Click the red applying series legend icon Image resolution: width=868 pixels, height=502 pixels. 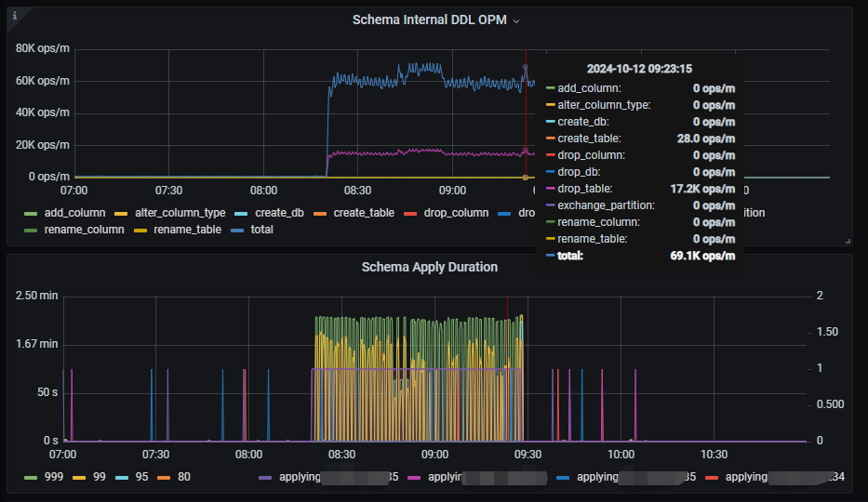[712, 477]
